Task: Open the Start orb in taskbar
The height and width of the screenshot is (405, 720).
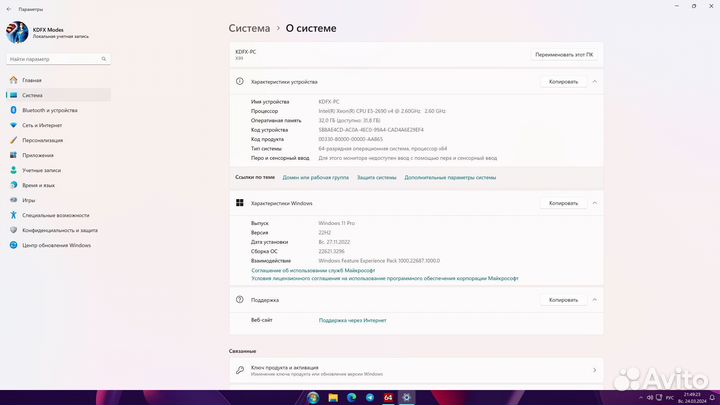Action: point(313,398)
